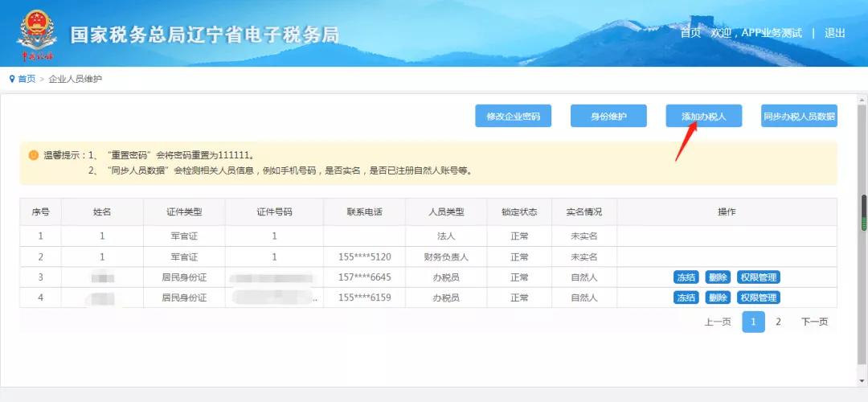Screen dimensions: 868x402
Task: Click 同步办税人员数据 button
Action: pyautogui.click(x=799, y=117)
